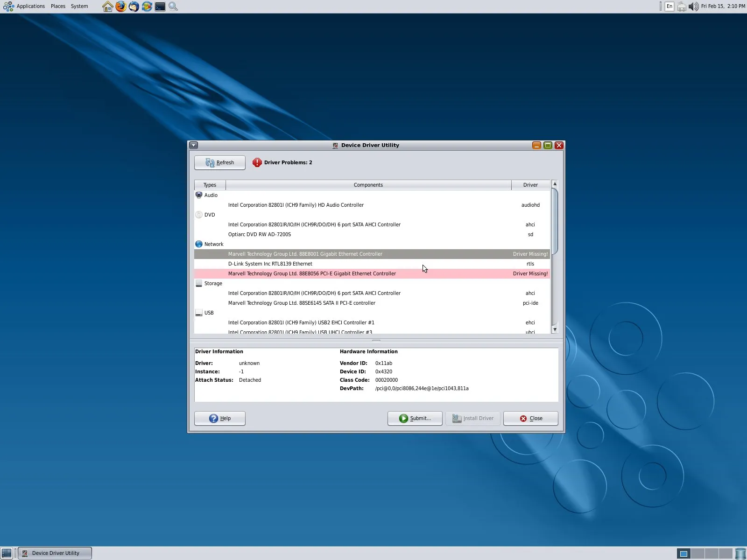Select the D-Link RTL8139 Ethernet row
Screen dimensions: 747x560
pyautogui.click(x=270, y=264)
